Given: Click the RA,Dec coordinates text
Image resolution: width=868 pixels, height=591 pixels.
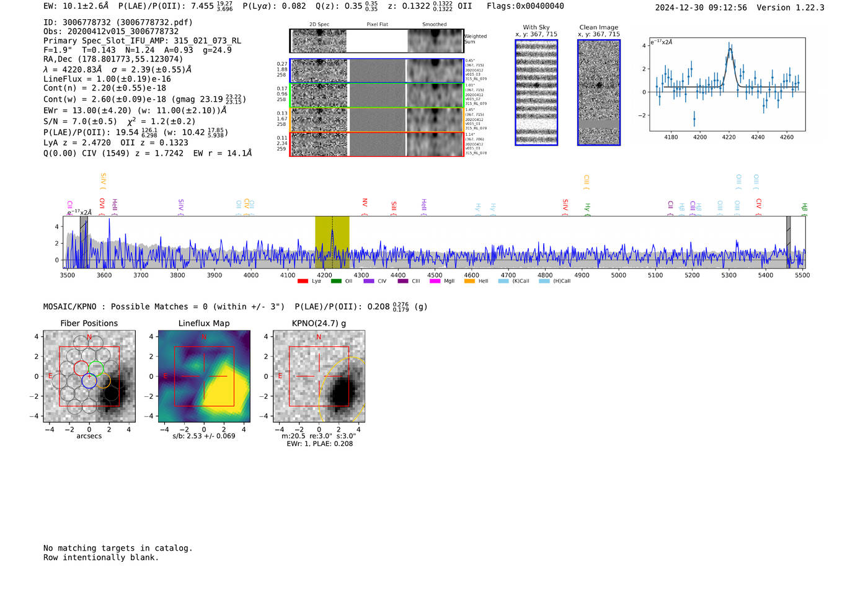Looking at the screenshot, I should coord(113,60).
